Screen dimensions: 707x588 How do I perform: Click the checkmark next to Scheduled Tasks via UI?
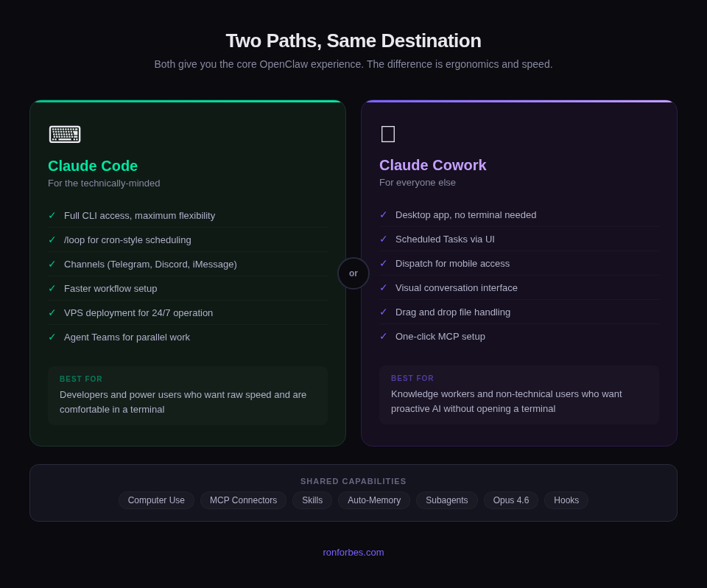point(383,239)
